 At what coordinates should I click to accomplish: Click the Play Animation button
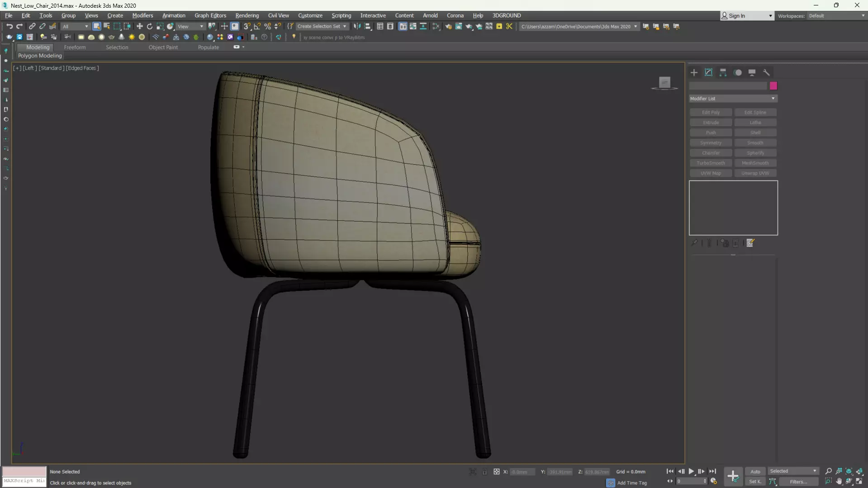pyautogui.click(x=691, y=471)
